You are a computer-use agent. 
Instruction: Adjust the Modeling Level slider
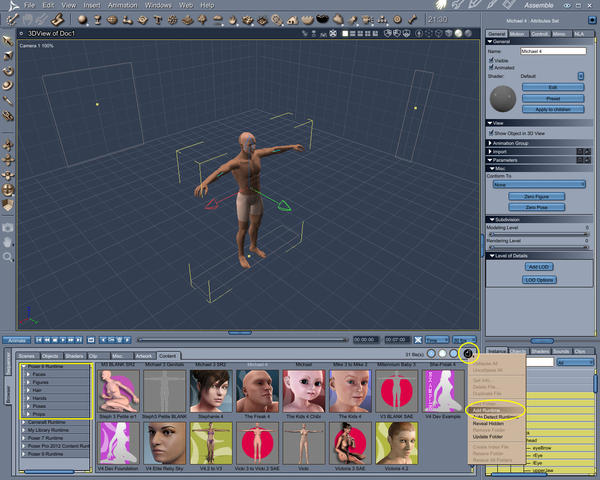[x=539, y=234]
